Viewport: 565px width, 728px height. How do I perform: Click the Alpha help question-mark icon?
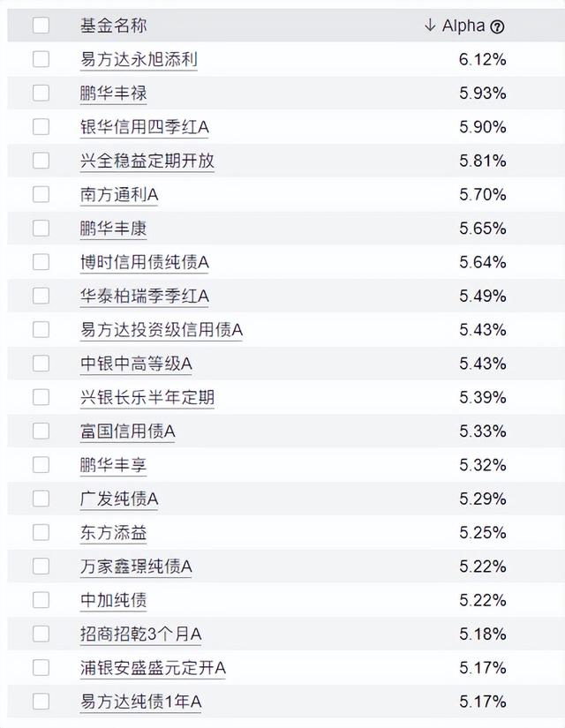[x=497, y=26]
